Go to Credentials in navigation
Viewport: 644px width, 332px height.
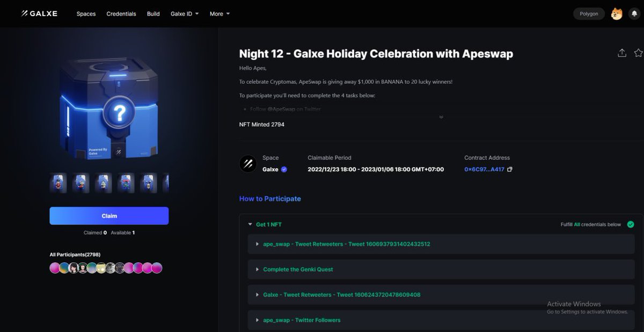coord(121,13)
